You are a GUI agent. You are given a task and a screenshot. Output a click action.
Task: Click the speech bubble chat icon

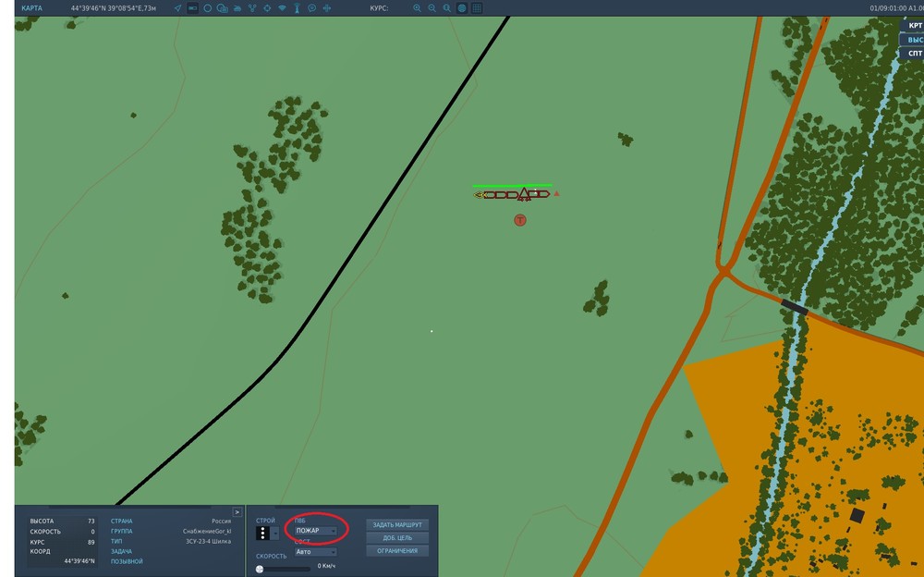[x=311, y=8]
